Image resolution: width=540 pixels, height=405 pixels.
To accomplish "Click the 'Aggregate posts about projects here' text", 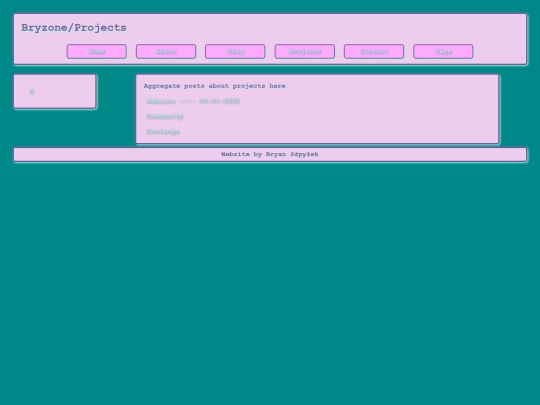I will pyautogui.click(x=215, y=86).
